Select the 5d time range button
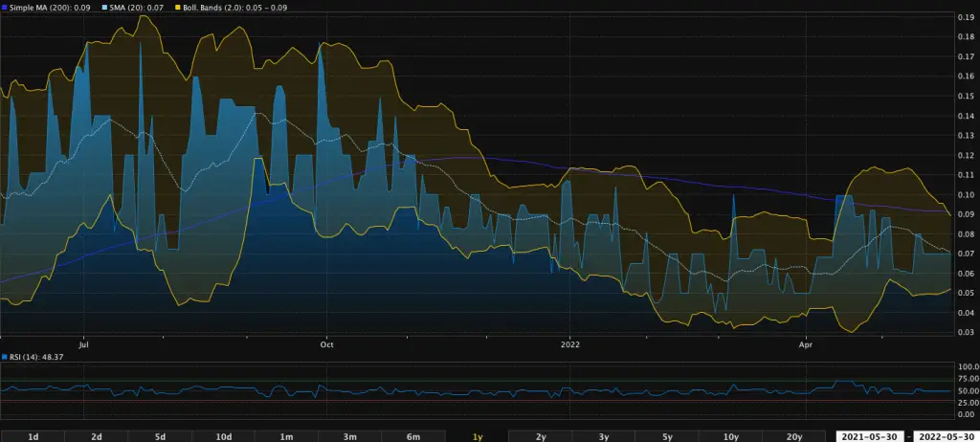The width and height of the screenshot is (980, 442). pyautogui.click(x=160, y=436)
